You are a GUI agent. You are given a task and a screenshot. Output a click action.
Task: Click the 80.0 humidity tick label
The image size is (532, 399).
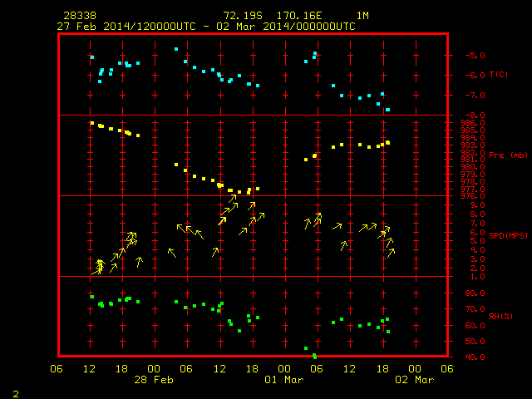(475, 293)
